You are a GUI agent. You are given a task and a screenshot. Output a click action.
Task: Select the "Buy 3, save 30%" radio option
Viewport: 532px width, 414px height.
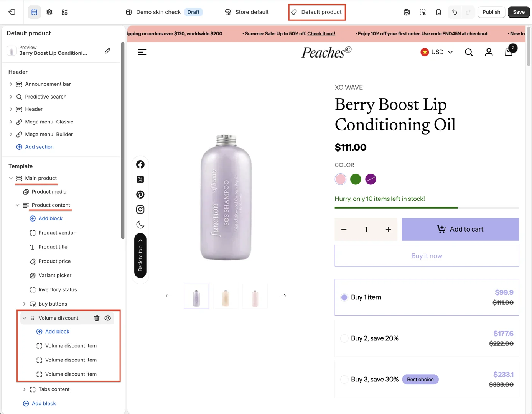click(x=344, y=379)
